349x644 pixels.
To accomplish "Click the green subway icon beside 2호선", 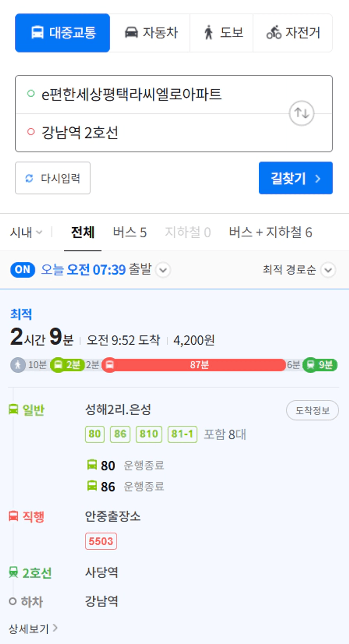I will tap(14, 573).
